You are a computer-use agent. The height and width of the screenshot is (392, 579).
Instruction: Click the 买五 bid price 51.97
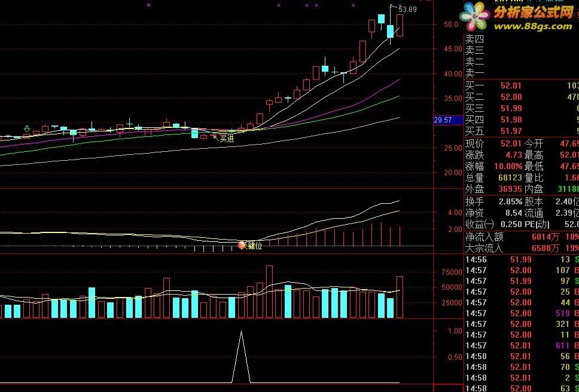pyautogui.click(x=511, y=130)
